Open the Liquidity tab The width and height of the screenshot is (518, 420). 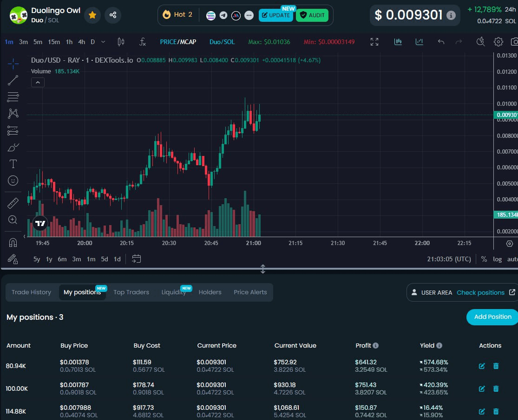click(174, 292)
